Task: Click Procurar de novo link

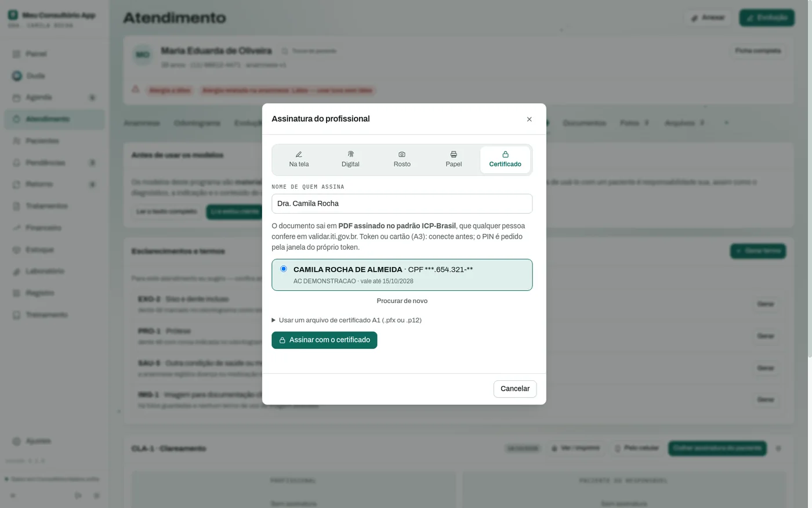Action: pyautogui.click(x=402, y=301)
